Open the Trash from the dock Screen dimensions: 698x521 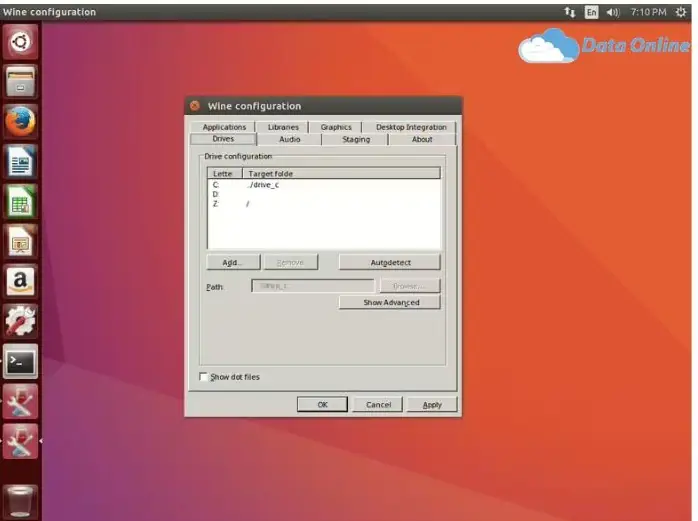click(20, 501)
